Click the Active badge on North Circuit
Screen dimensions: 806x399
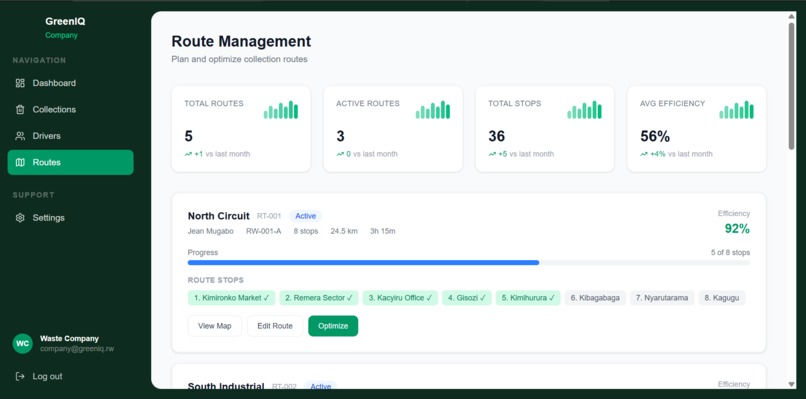(x=305, y=216)
